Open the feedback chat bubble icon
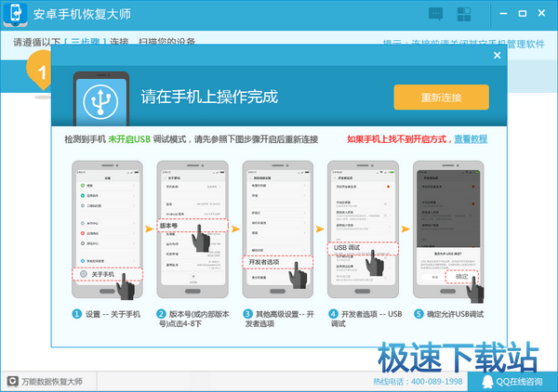The width and height of the screenshot is (558, 392). (x=435, y=14)
